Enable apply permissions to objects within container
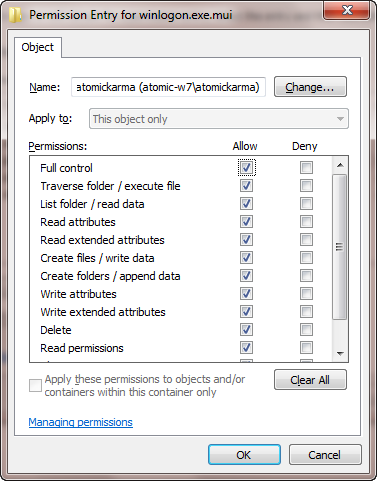377x481 pixels. pyautogui.click(x=35, y=385)
